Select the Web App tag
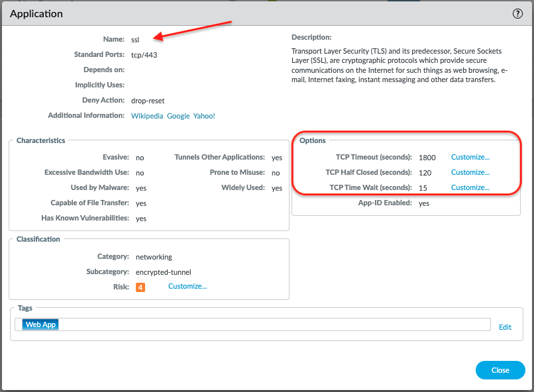Viewport: 534px width, 392px height. 40,324
